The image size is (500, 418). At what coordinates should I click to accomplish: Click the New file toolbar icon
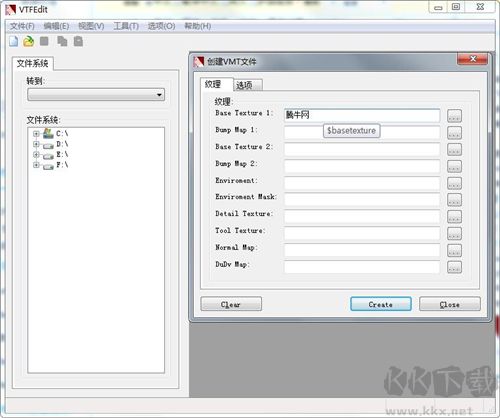click(14, 41)
